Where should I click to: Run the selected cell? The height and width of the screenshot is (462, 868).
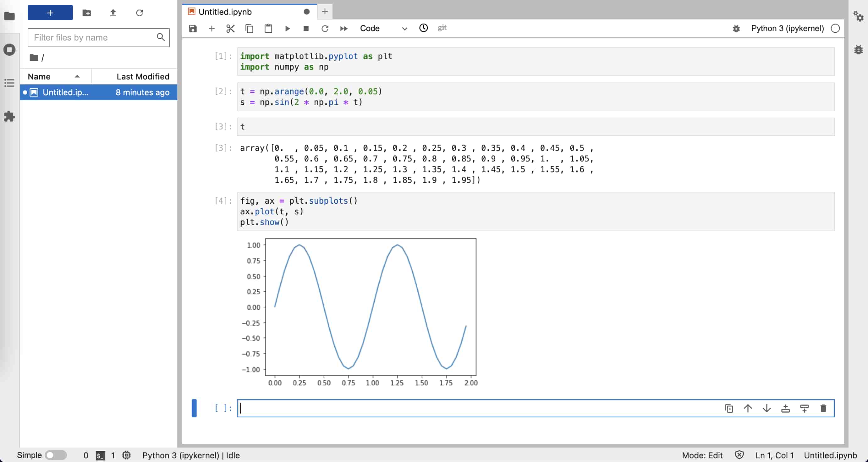point(288,28)
